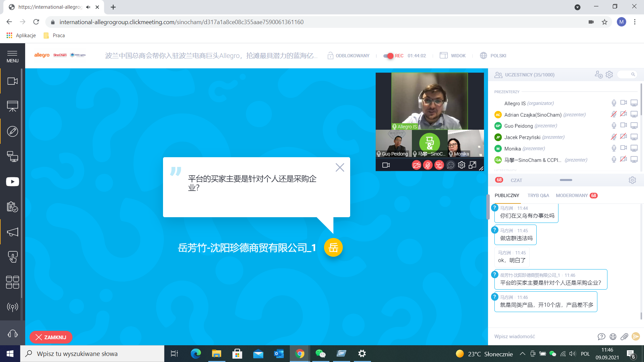Click the YouTube icon in left sidebar

coord(12,182)
